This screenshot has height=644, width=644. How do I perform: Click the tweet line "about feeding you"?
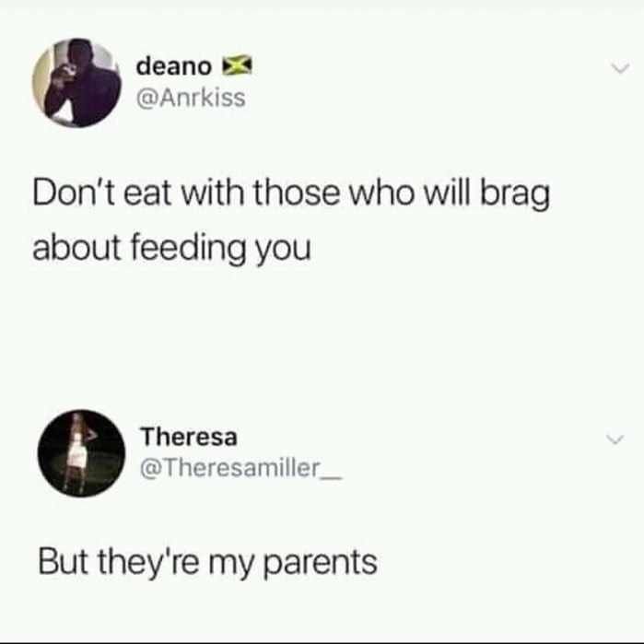pyautogui.click(x=171, y=249)
